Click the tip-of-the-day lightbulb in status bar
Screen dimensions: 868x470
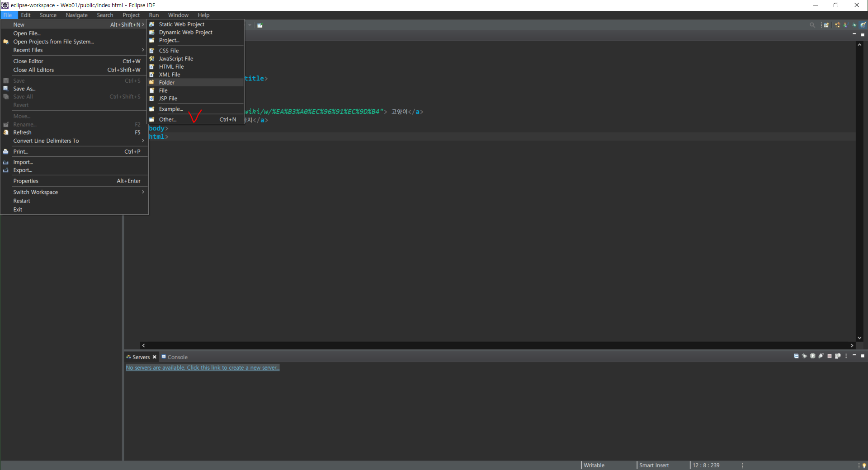pos(864,465)
